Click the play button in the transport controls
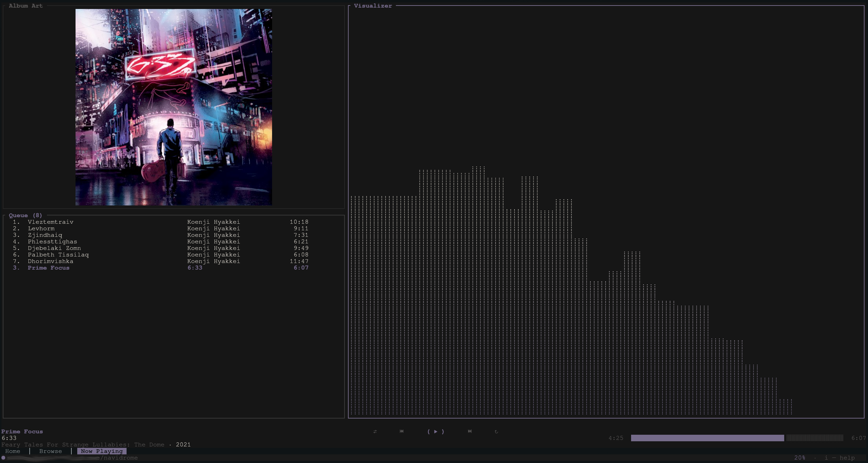The image size is (868, 463). point(436,431)
